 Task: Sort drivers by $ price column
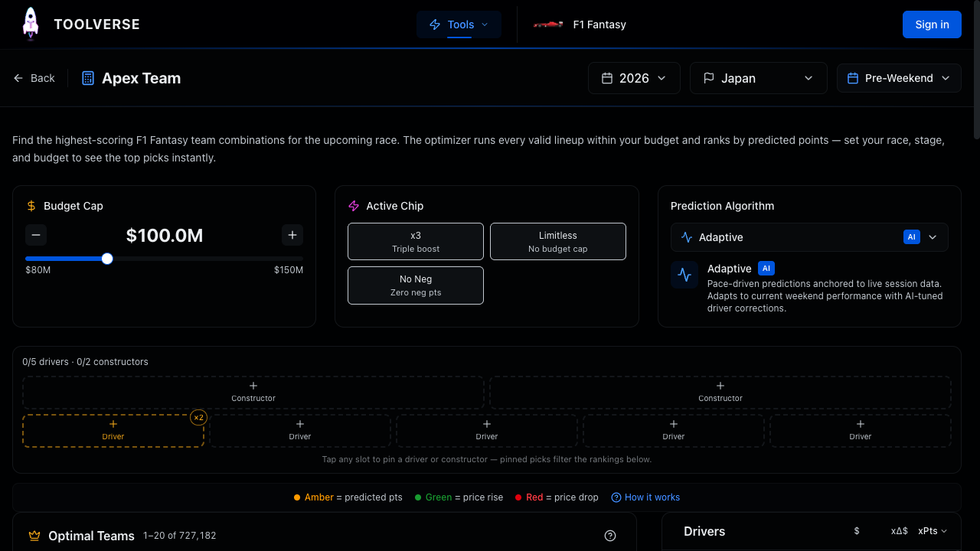857,531
